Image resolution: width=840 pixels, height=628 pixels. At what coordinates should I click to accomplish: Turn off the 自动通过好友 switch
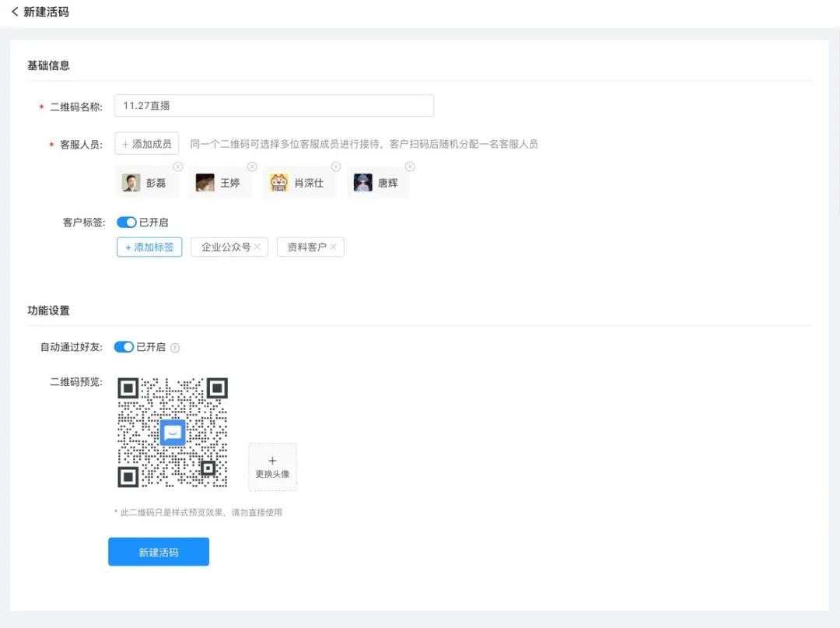pyautogui.click(x=124, y=347)
